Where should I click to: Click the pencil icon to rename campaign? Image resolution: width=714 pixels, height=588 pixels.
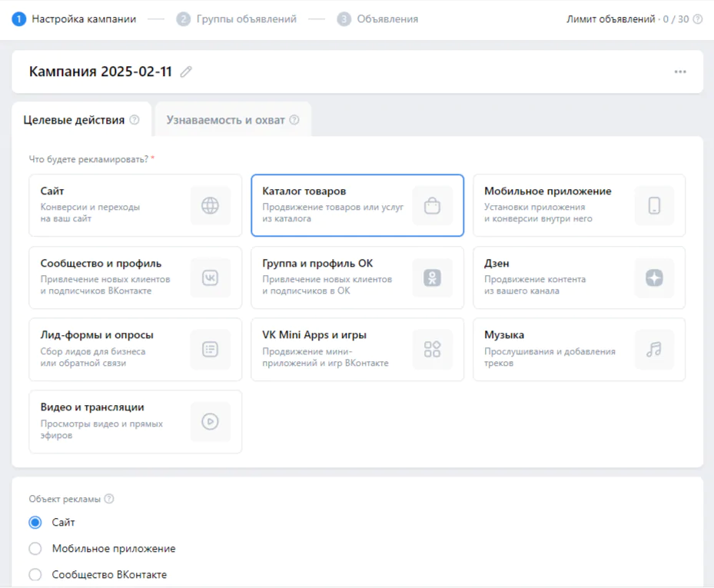pyautogui.click(x=186, y=71)
